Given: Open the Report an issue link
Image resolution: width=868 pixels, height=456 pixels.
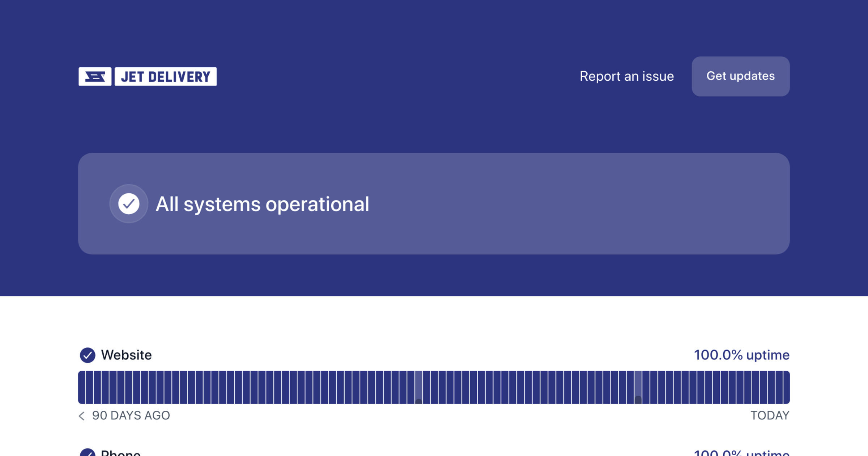Looking at the screenshot, I should 626,76.
